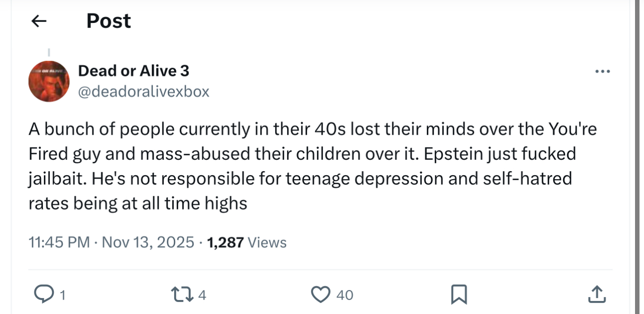Open the @deadoralivexbox handle link
This screenshot has height=314, width=644.
tap(143, 92)
